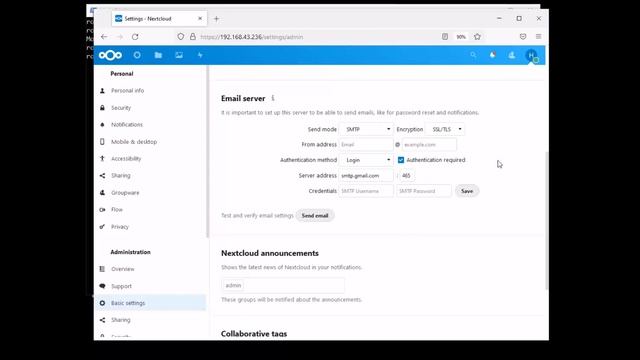Toggle reader view icon in address bar

445,37
